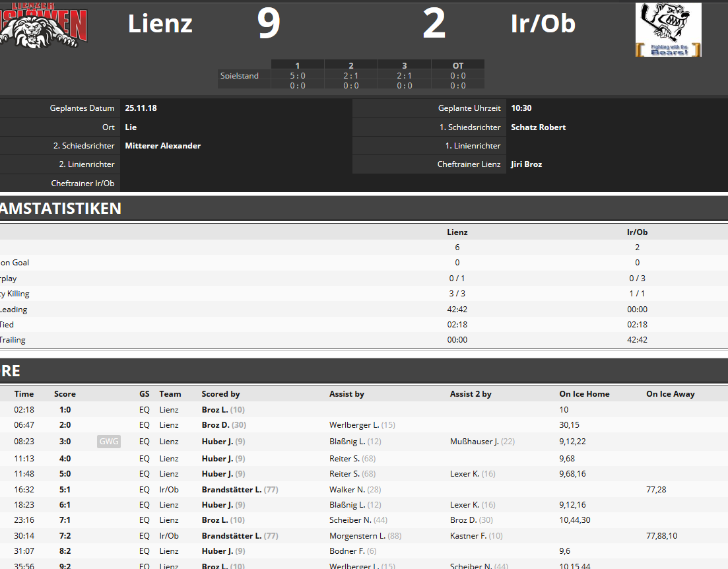Click the Lienz lion team logo
Screen dimensions: 728x569
pos(43,24)
